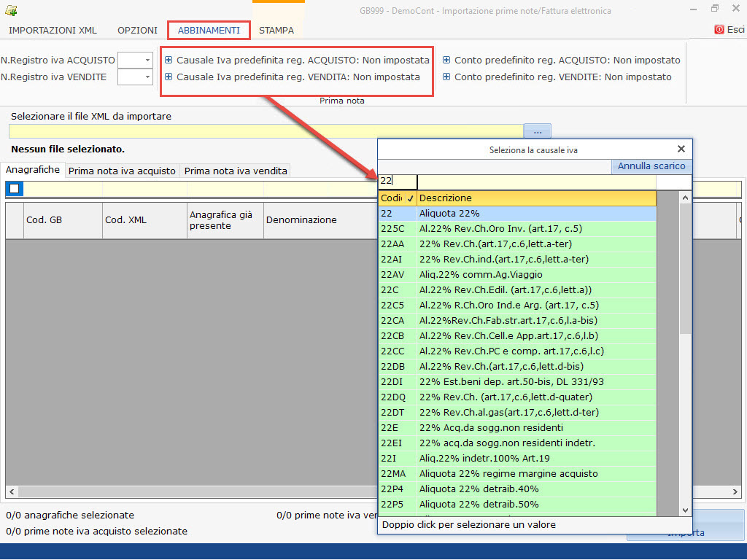
Task: Toggle the select-all checkbox above the grid
Action: click(x=15, y=189)
